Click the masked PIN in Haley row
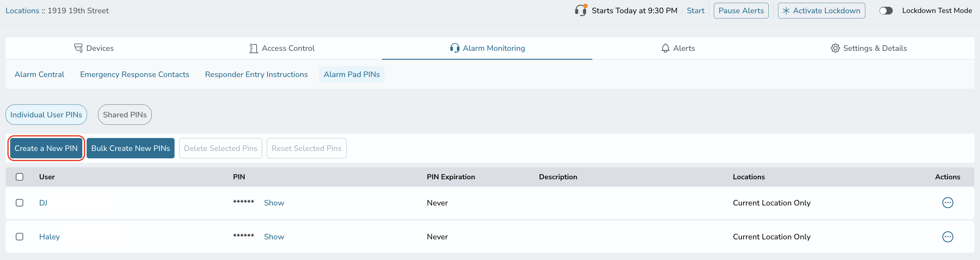The width and height of the screenshot is (980, 260). (x=244, y=236)
